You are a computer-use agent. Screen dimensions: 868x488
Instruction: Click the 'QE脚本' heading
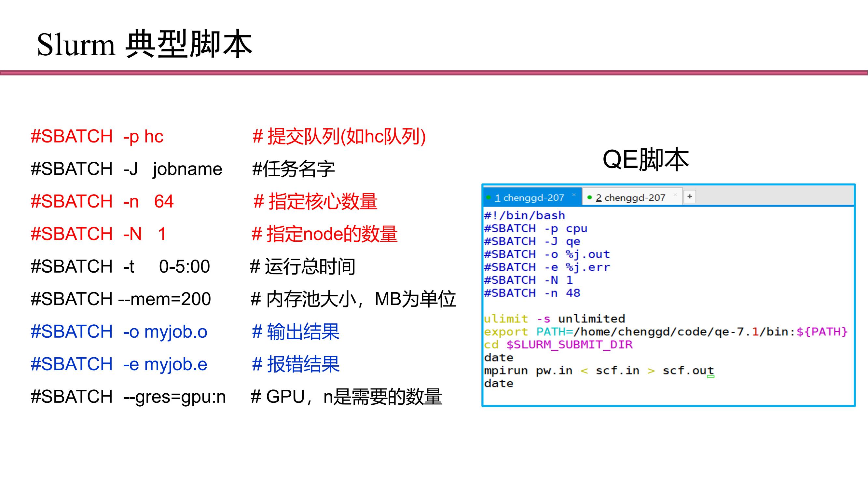tap(646, 160)
